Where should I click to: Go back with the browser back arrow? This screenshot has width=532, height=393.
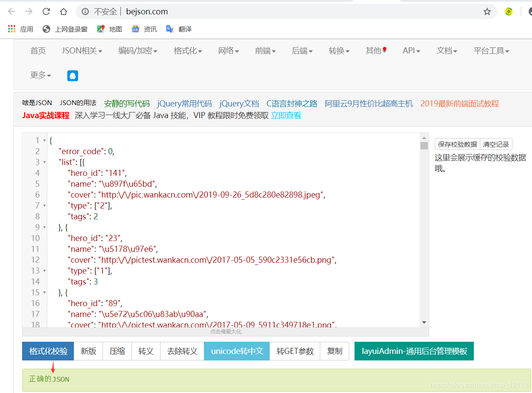(x=12, y=12)
